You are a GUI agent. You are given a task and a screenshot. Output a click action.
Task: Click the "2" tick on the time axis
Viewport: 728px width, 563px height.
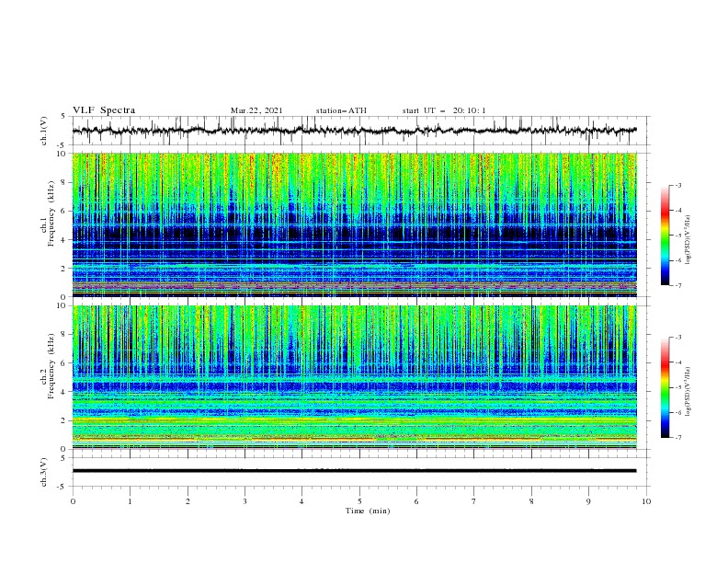(188, 501)
